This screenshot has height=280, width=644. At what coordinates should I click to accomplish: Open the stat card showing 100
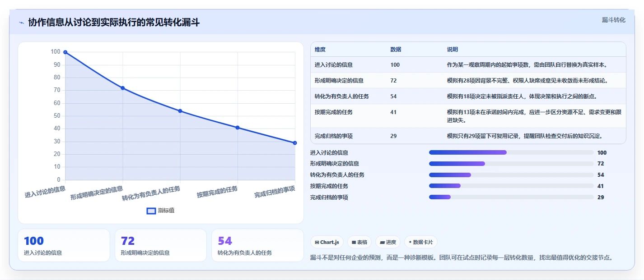click(x=64, y=245)
